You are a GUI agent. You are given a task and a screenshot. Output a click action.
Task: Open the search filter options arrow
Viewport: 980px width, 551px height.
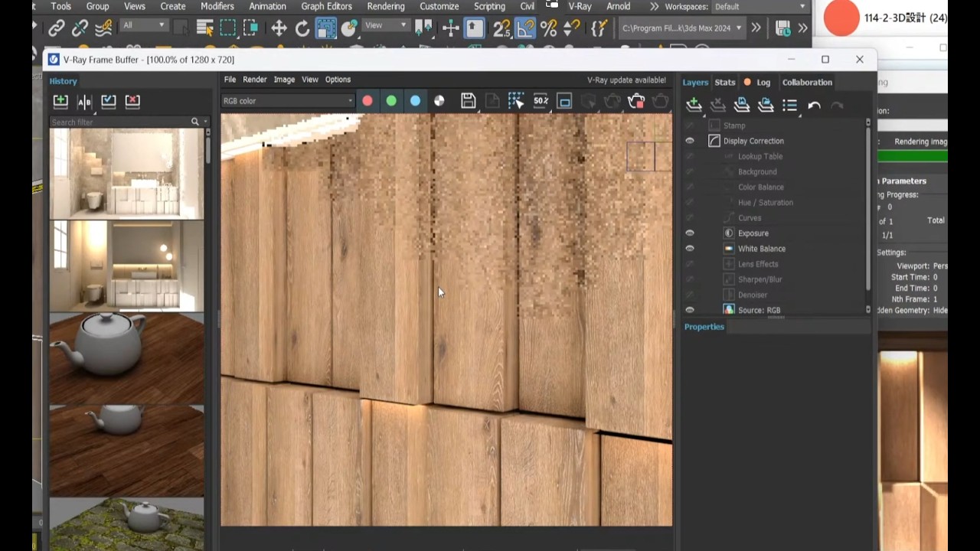coord(205,122)
